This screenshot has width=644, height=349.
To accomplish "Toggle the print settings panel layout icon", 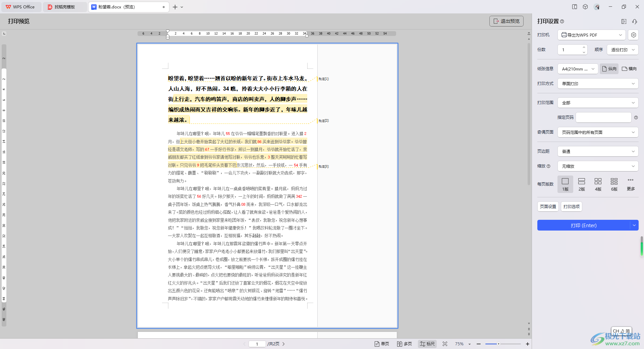I will tap(624, 21).
